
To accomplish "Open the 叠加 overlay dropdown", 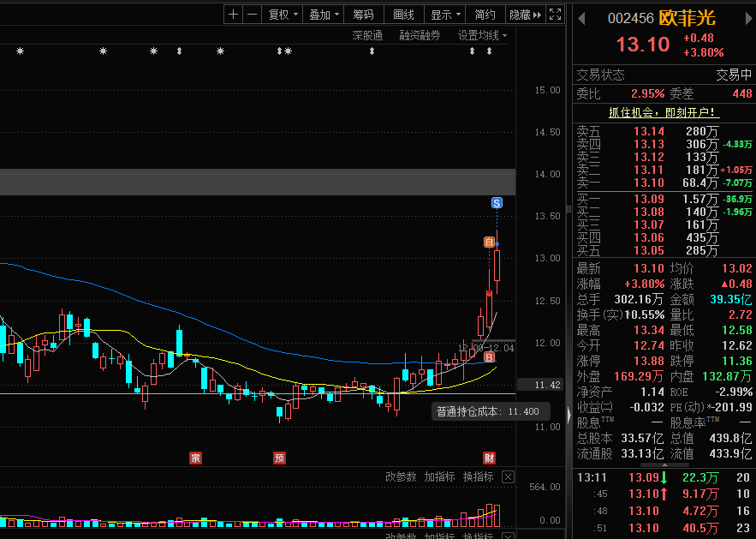I will [324, 15].
